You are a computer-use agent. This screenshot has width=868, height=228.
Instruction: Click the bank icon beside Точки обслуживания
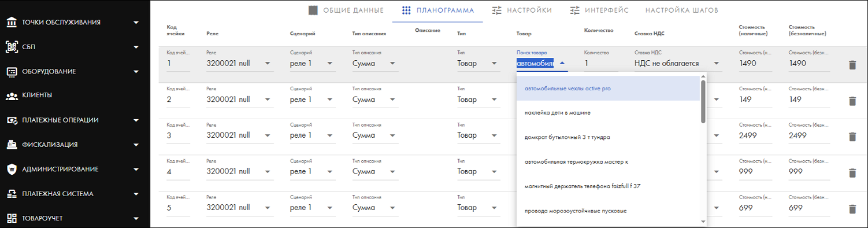(12, 23)
